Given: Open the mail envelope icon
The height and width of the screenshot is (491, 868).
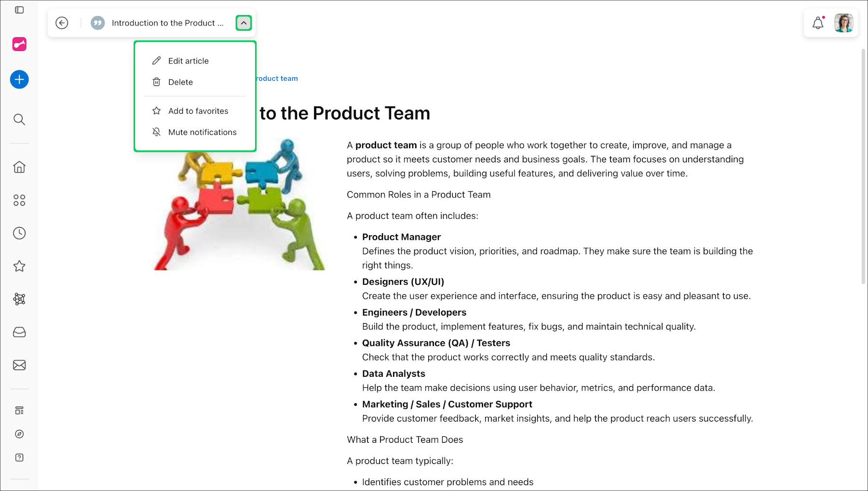Looking at the screenshot, I should point(19,365).
